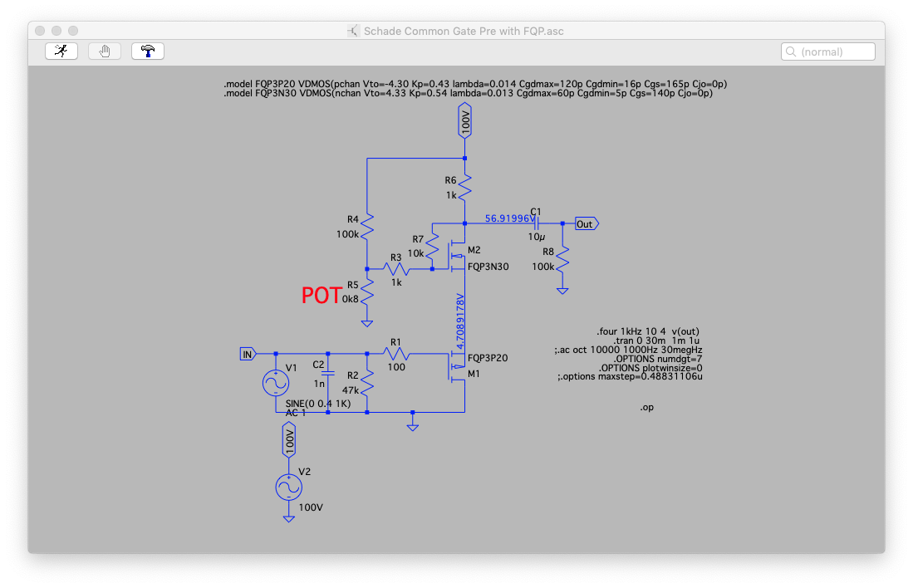The height and width of the screenshot is (588, 913).
Task: Select the M2 FQP3N30 MOSFET symbol
Action: 457,256
